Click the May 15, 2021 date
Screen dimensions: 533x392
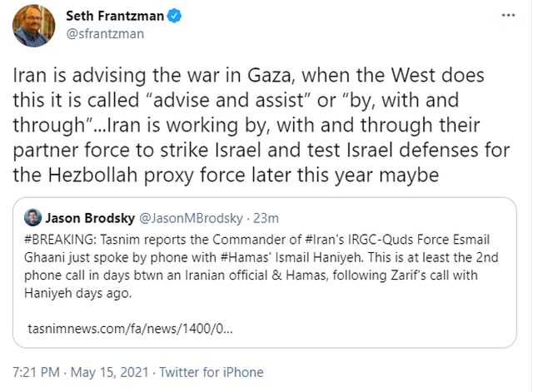[109, 372]
